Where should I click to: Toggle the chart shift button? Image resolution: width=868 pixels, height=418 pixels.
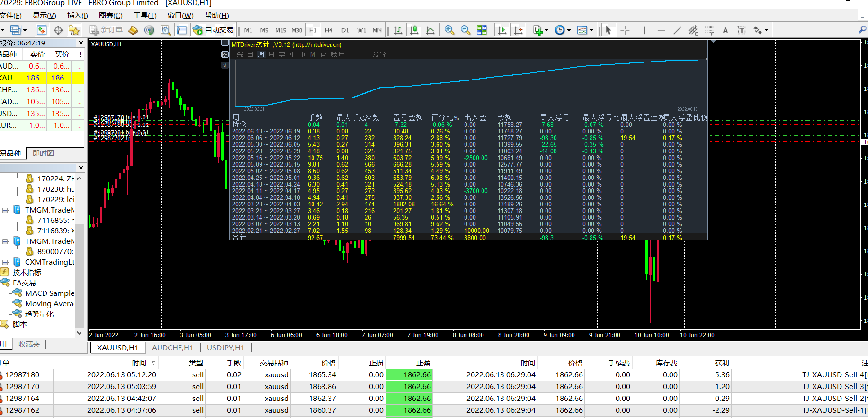pos(519,30)
